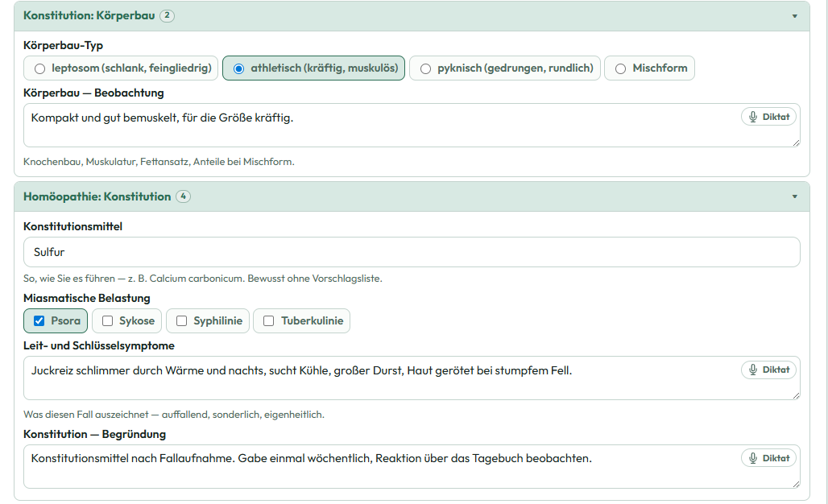The image size is (828, 504).
Task: Start Diktat for Konstitution Begründung
Action: [769, 458]
